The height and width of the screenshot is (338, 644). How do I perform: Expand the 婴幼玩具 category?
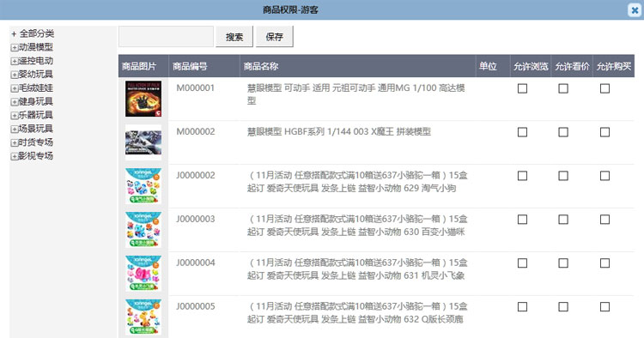pyautogui.click(x=15, y=75)
